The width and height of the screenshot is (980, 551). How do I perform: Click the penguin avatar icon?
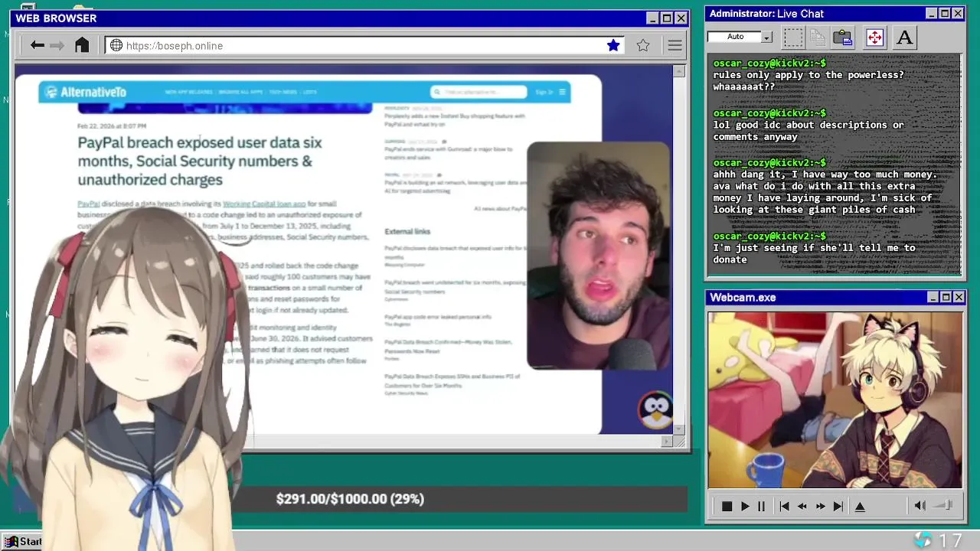point(655,411)
